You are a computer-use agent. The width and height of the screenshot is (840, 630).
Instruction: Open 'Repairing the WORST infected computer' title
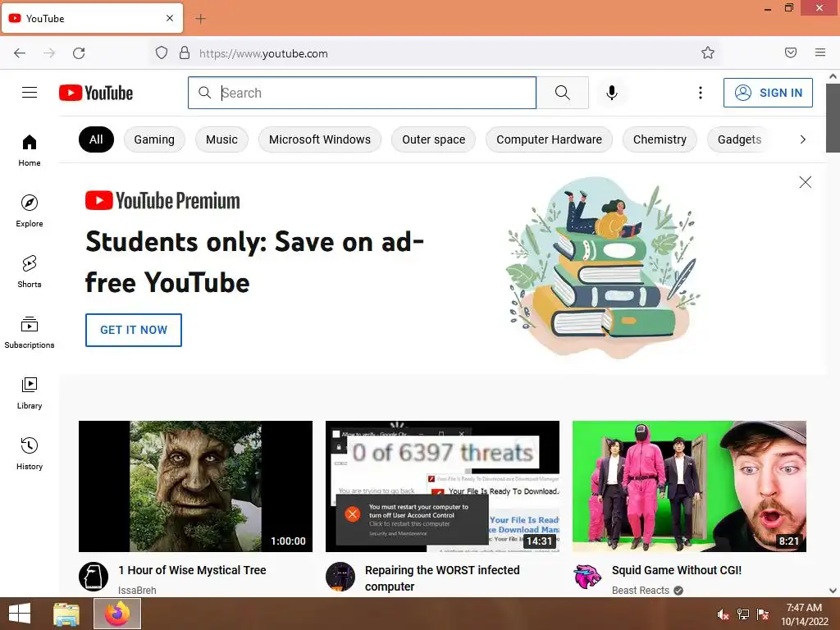442,578
